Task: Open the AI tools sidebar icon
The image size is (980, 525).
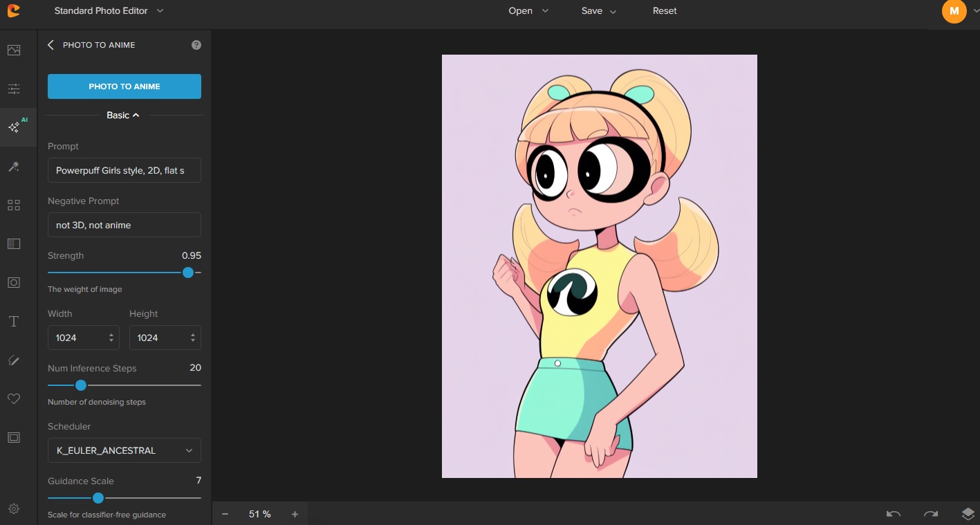Action: pos(14,127)
